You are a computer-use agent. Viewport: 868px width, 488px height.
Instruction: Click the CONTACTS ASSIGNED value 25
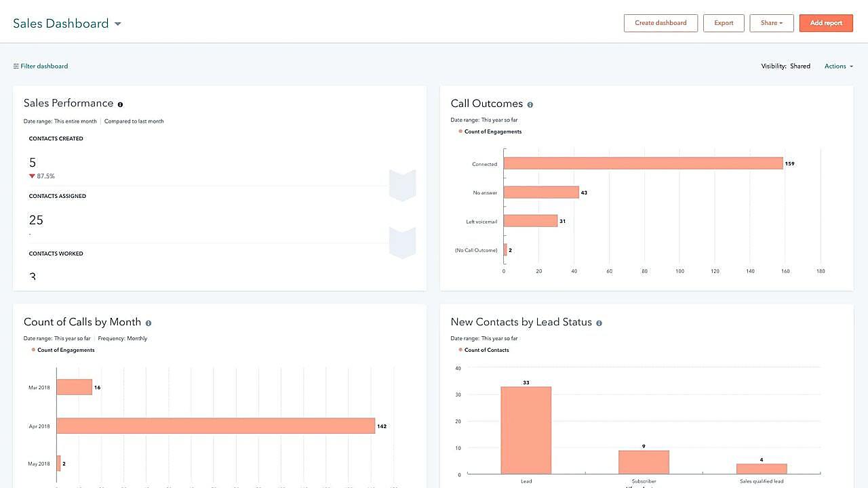[36, 220]
